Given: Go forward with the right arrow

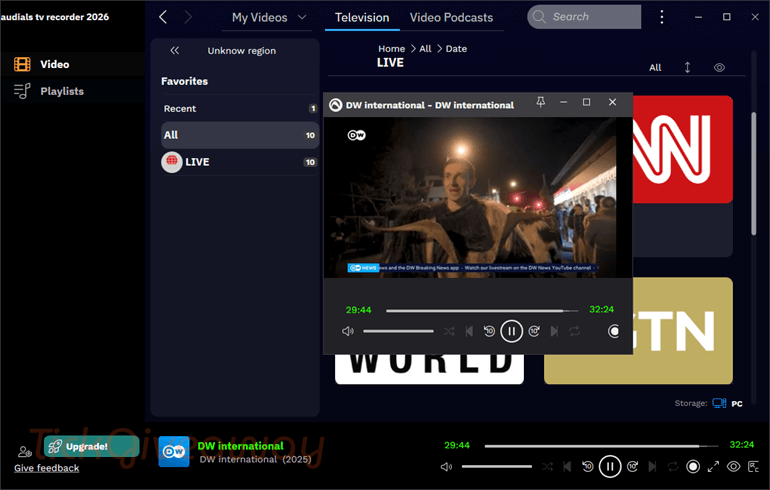Looking at the screenshot, I should point(188,17).
